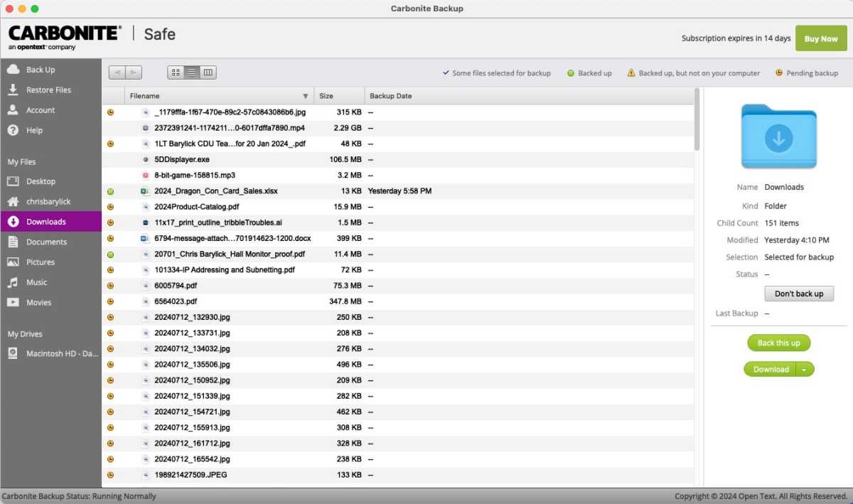The height and width of the screenshot is (504, 853).
Task: Click the mp3 file icon for 8-bit-game-158815.mp3
Action: point(145,175)
